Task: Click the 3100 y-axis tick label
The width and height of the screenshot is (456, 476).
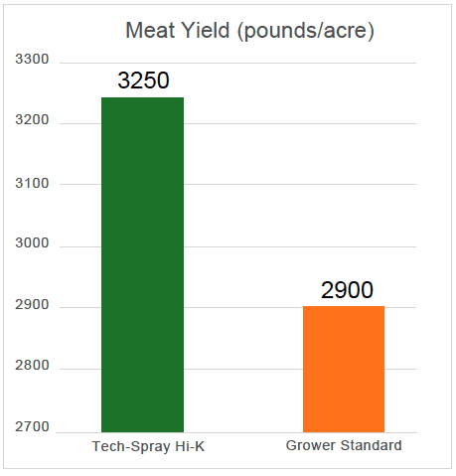Action: (32, 183)
